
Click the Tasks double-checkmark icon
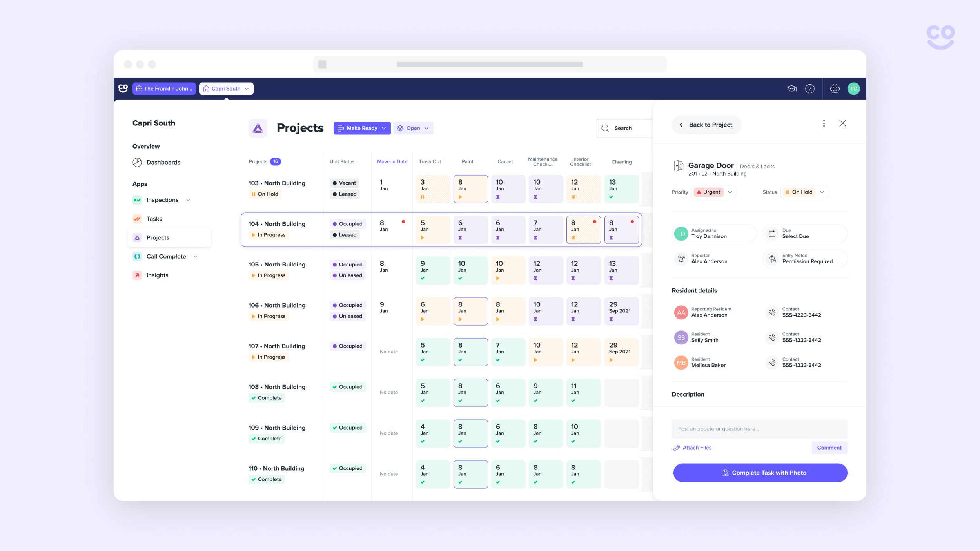[137, 219]
